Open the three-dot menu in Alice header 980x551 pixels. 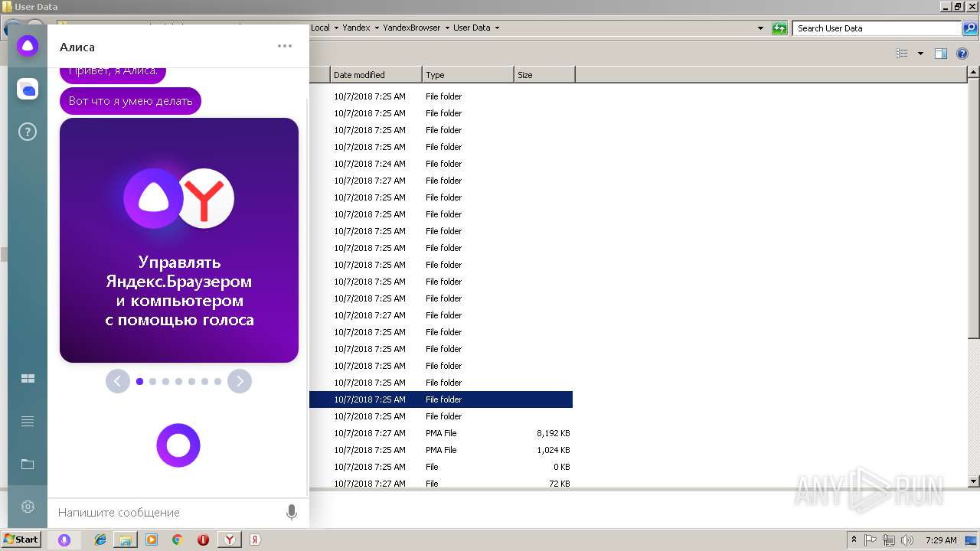[x=285, y=46]
